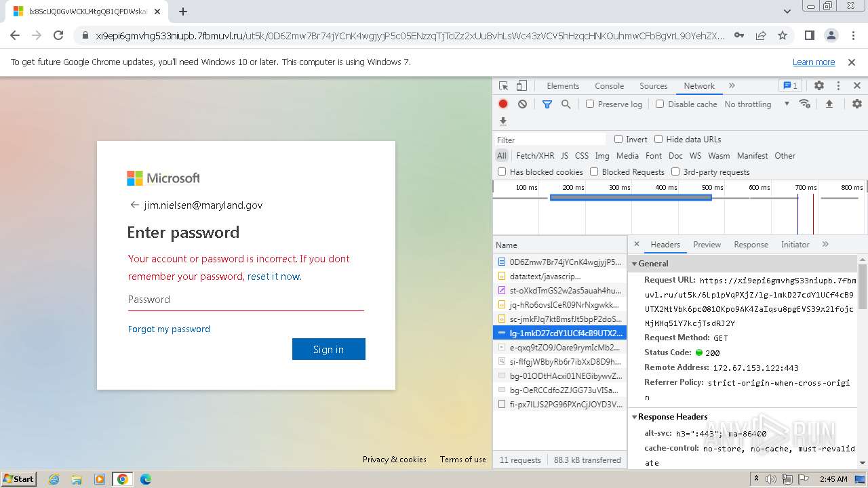Show more request detail tabs chevron
868x488 pixels.
(825, 244)
